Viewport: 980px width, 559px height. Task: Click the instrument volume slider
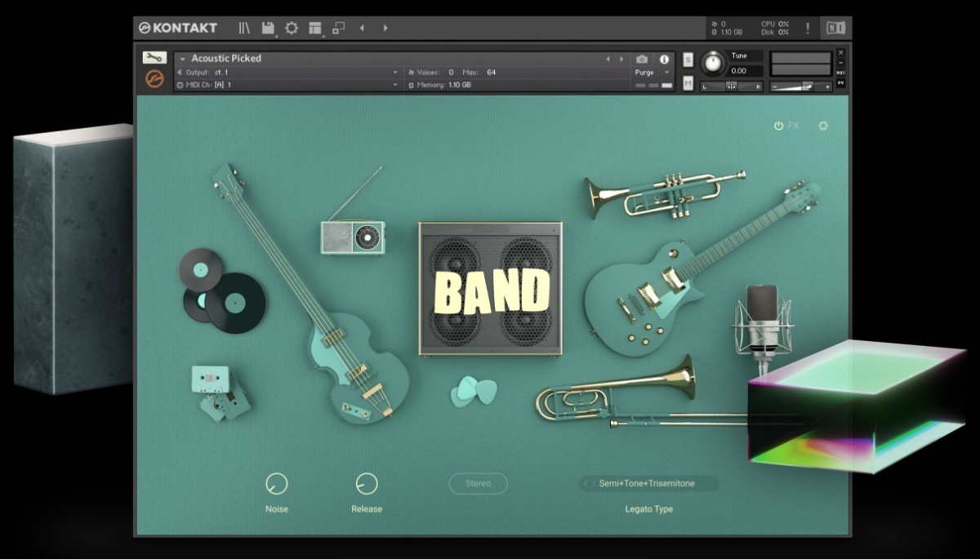click(802, 86)
